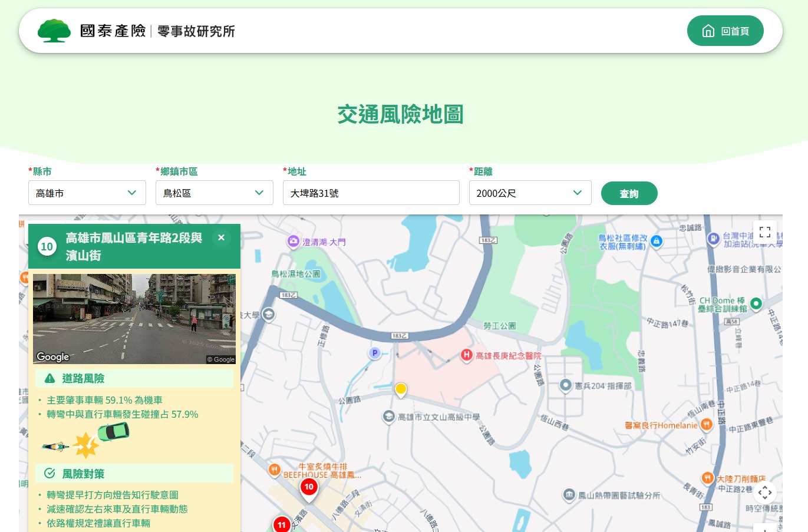Open the street view thumbnail image

pyautogui.click(x=134, y=319)
